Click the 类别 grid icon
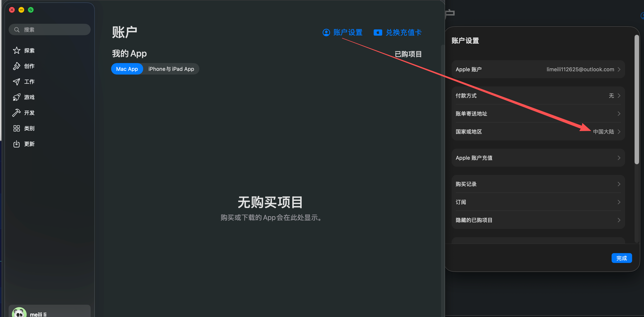644x317 pixels. pyautogui.click(x=16, y=128)
